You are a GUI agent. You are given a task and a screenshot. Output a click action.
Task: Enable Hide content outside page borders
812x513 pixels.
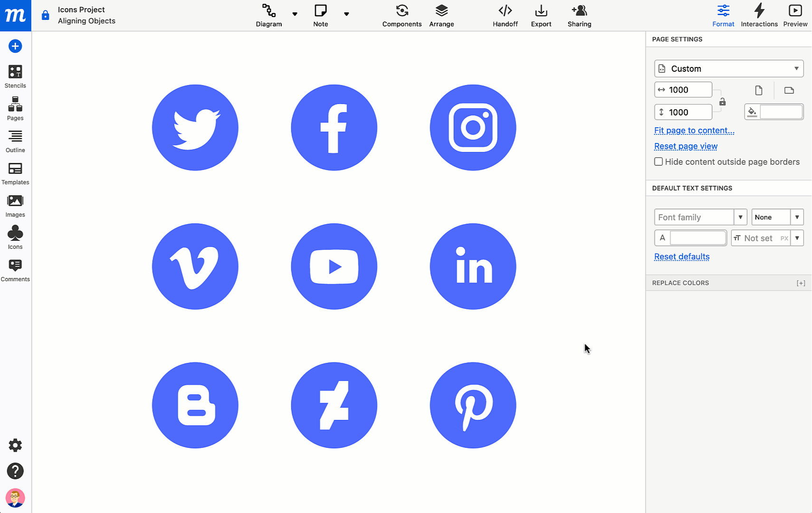(658, 161)
